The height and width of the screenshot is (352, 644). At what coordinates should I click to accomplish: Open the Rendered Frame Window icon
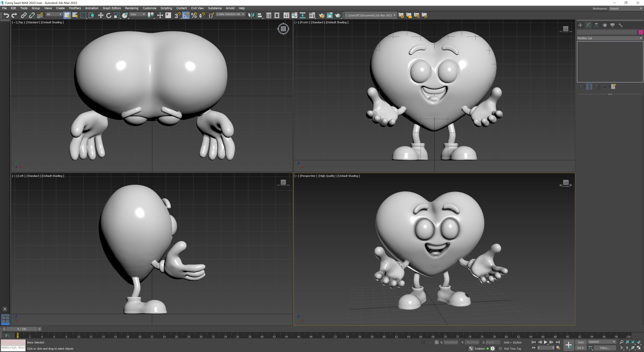coord(330,15)
